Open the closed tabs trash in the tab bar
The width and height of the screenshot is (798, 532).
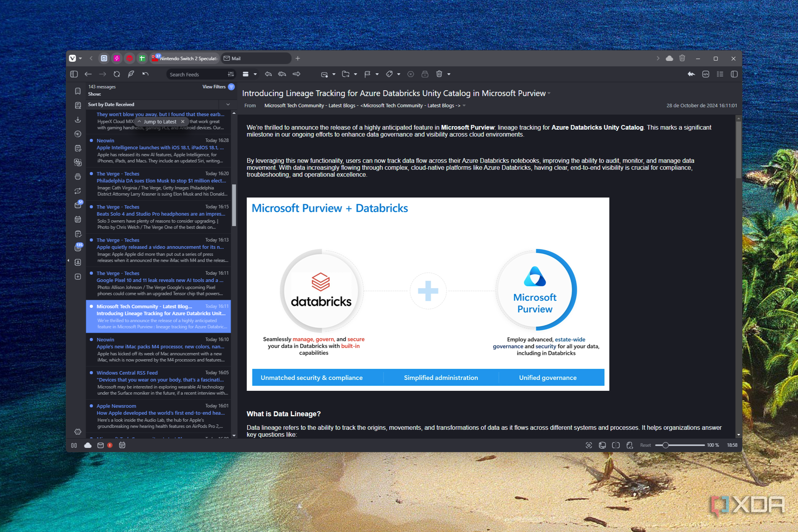[x=682, y=58]
